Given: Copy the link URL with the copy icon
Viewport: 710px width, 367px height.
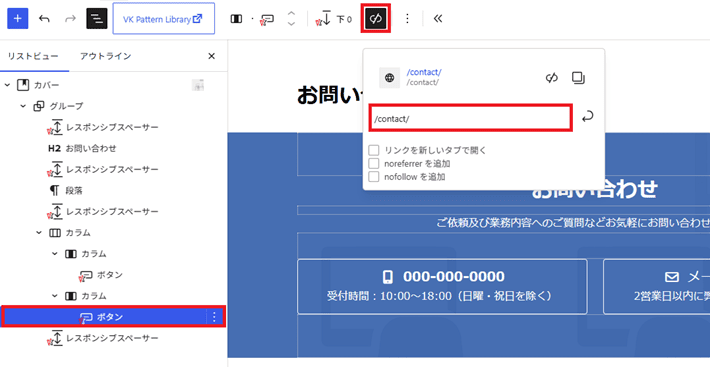Looking at the screenshot, I should point(578,78).
